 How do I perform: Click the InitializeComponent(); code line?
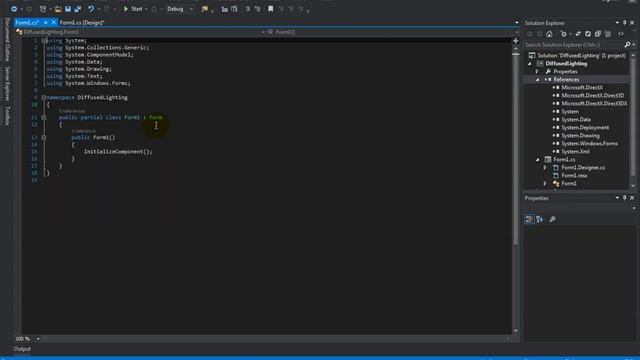(118, 151)
